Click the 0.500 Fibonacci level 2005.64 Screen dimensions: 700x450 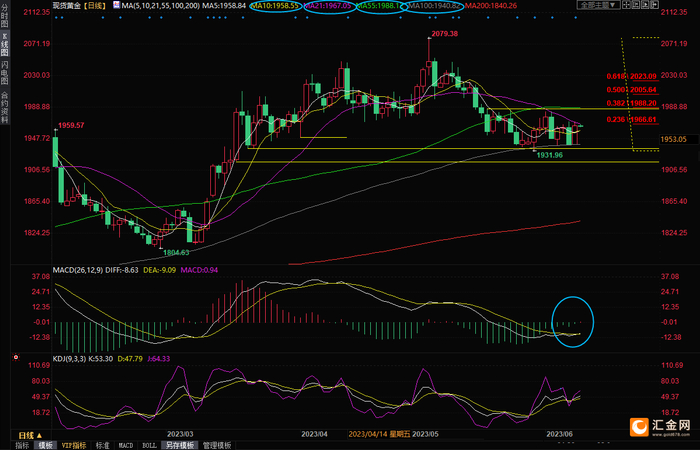tap(631, 90)
